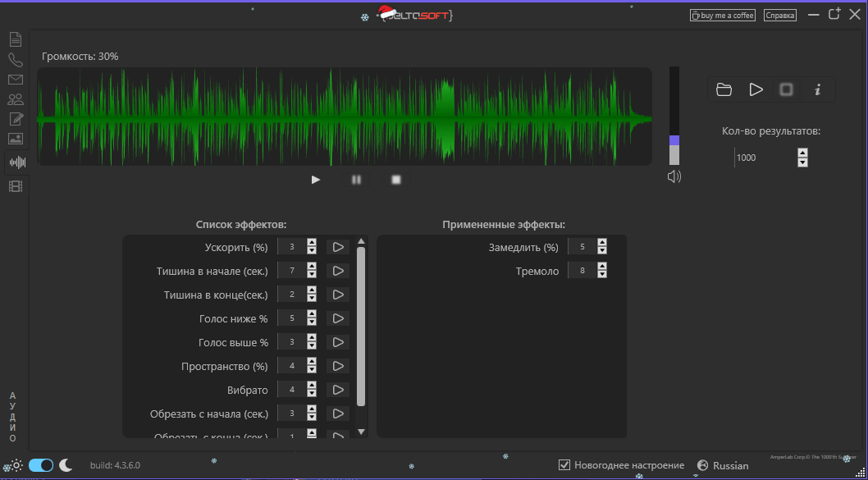Add the Вибрато effect with its arrow button
Screen dimensions: 868x480
coord(338,390)
